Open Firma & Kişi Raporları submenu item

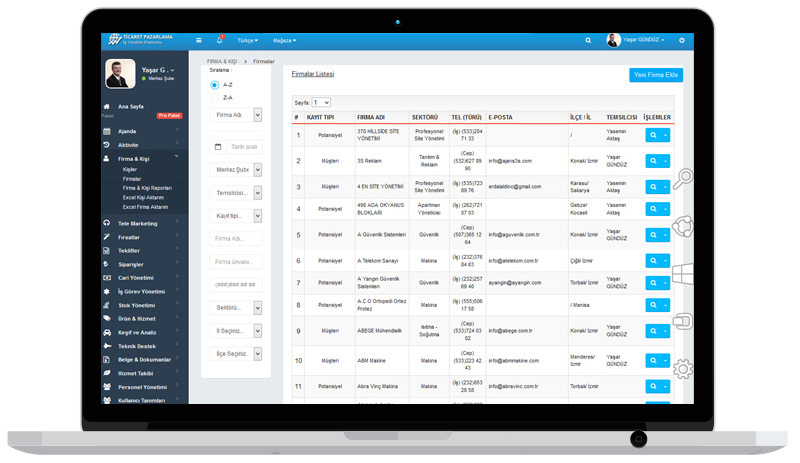[x=147, y=188]
